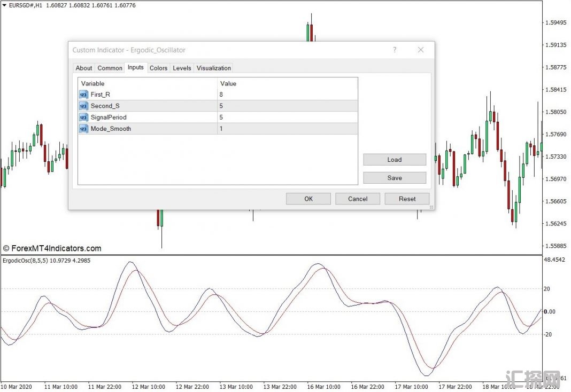Open the Levels tab
Image resolution: width=571 pixels, height=392 pixels.
(x=182, y=68)
